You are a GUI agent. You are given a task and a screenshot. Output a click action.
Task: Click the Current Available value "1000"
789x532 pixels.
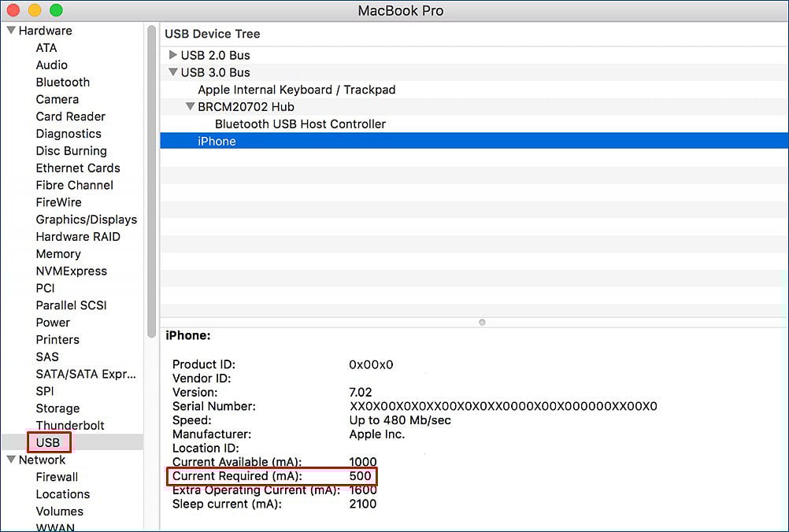tap(363, 462)
